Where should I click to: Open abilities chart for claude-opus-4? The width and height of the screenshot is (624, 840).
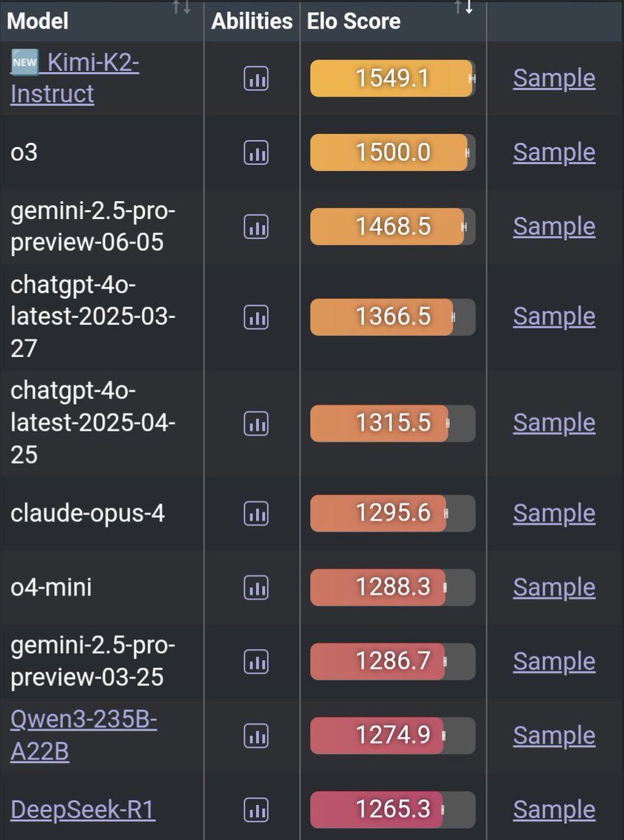click(256, 514)
